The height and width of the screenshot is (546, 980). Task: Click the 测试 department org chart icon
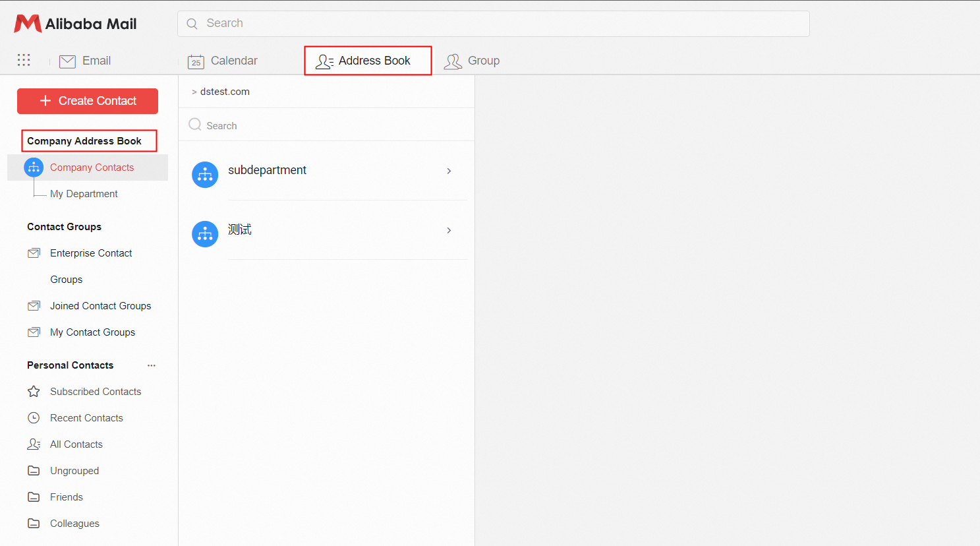tap(205, 234)
